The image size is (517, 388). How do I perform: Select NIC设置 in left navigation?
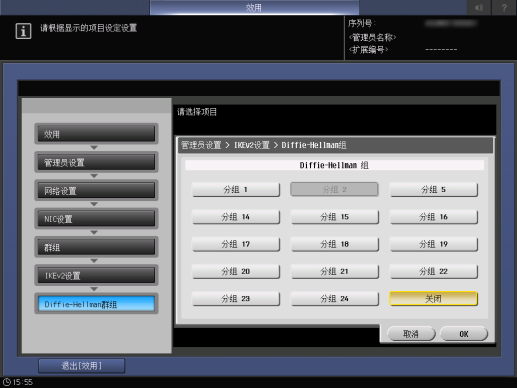point(96,219)
